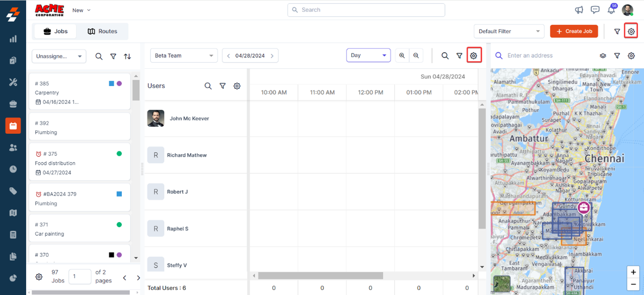Viewport: 644px width, 295px height.
Task: Select the Jobs tab
Action: tap(56, 31)
